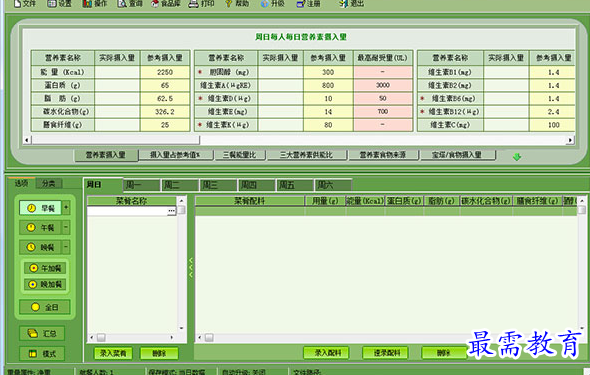Switch to the 三餐能量比 tab
Image resolution: width=590 pixels, height=375 pixels.
[240, 155]
